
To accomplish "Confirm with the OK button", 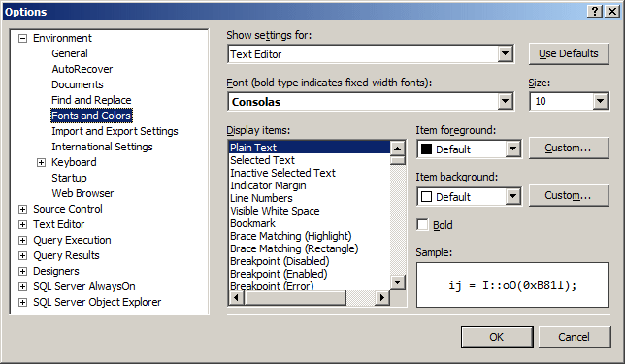I will (x=497, y=337).
